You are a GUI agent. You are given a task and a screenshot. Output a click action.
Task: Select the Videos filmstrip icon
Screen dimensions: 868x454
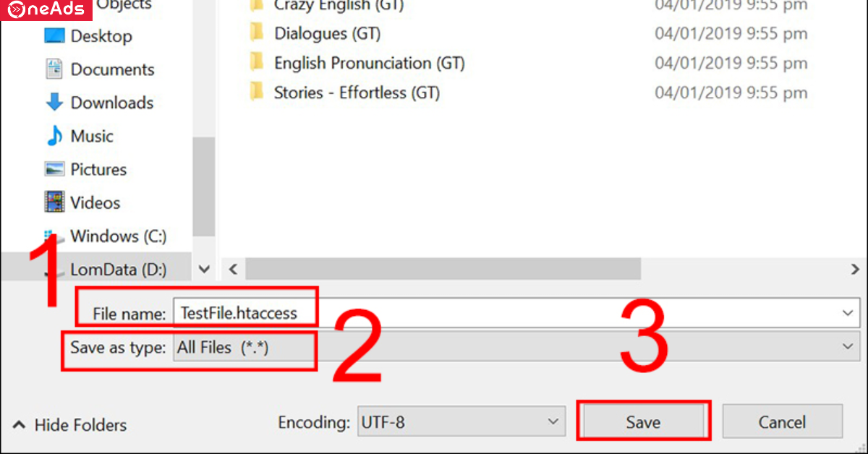click(x=54, y=202)
